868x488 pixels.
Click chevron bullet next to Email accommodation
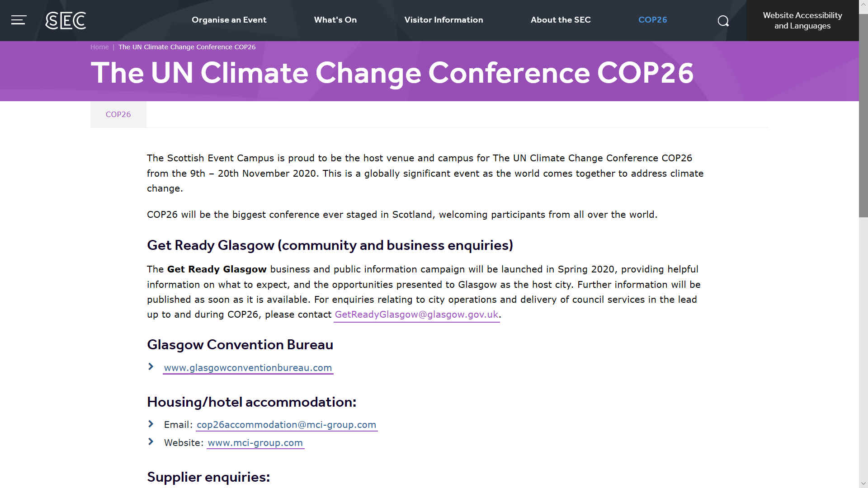[x=151, y=423]
